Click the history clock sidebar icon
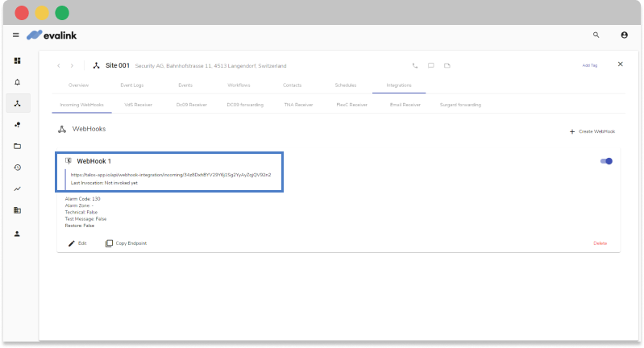644x348 pixels. [17, 168]
